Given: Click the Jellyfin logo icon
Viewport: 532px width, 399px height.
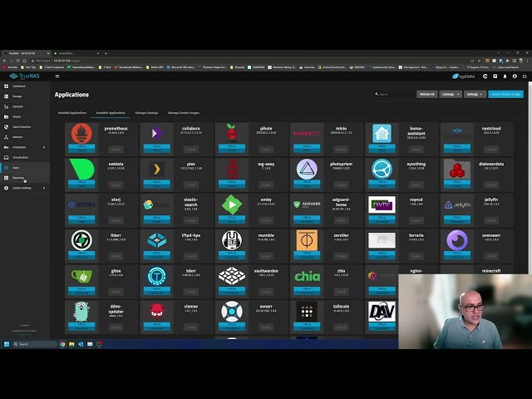Looking at the screenshot, I should (457, 204).
